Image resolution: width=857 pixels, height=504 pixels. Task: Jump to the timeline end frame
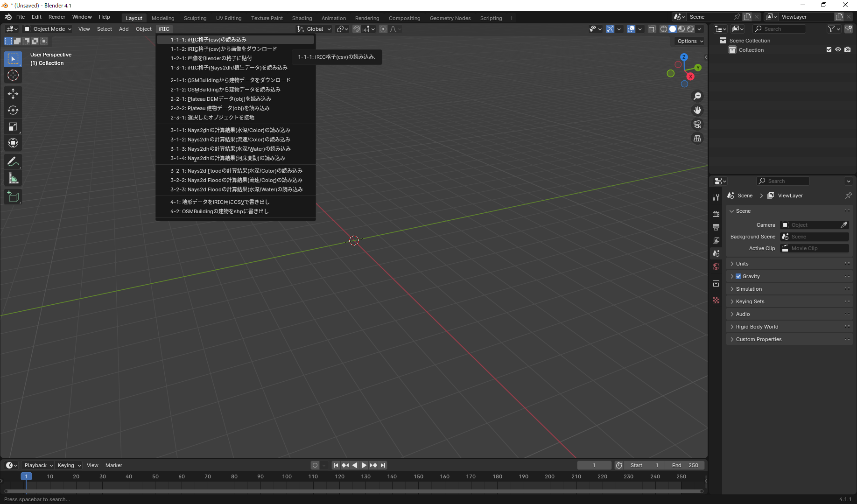(x=383, y=465)
